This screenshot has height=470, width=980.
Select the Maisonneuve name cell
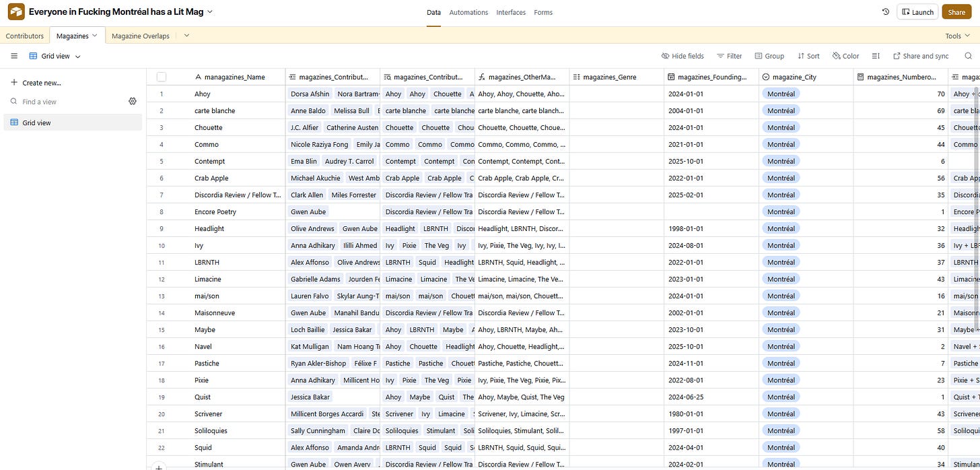[x=238, y=312]
